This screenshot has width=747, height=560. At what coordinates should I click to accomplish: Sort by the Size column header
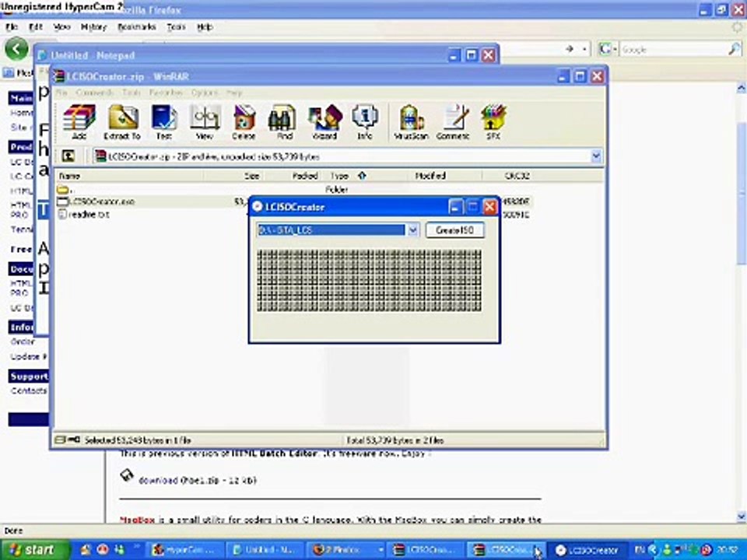tap(233, 177)
